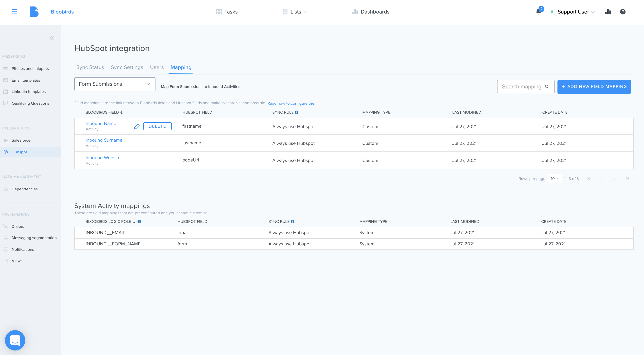Click the 'form' HubSpot field cell
644x355 pixels.
[182, 244]
